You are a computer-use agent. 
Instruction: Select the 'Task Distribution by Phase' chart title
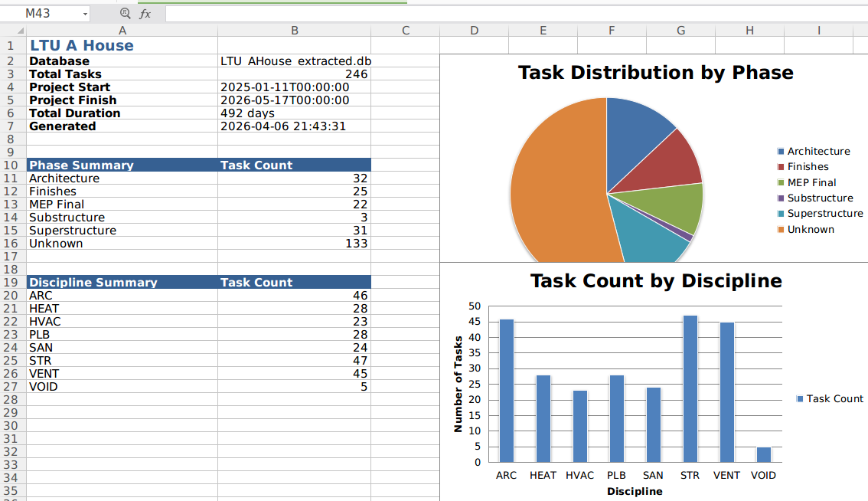click(x=655, y=73)
